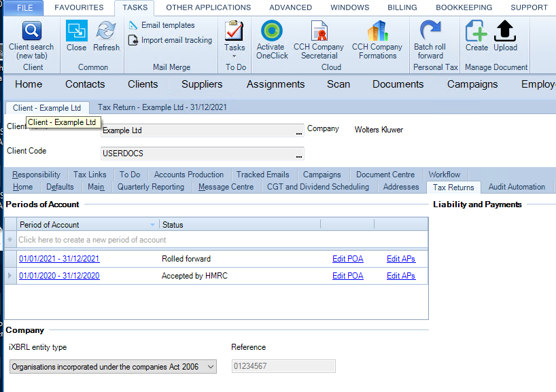The image size is (556, 392).
Task: Click Edit APs for Accepted by HMRC row
Action: [401, 276]
